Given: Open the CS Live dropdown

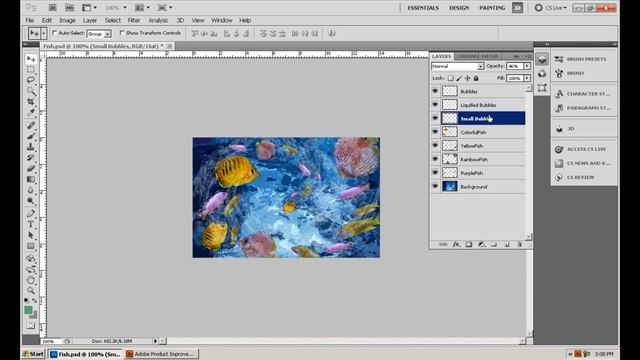Looking at the screenshot, I should 551,8.
